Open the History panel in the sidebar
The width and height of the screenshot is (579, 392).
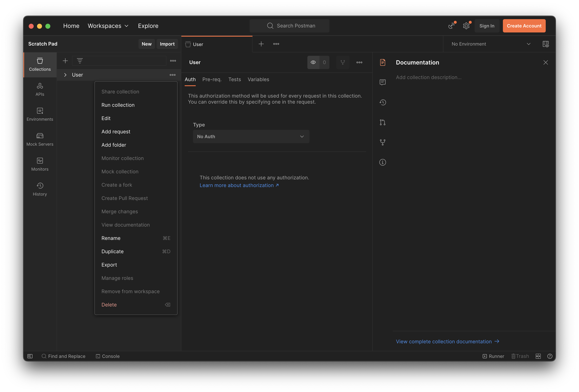[x=40, y=189]
